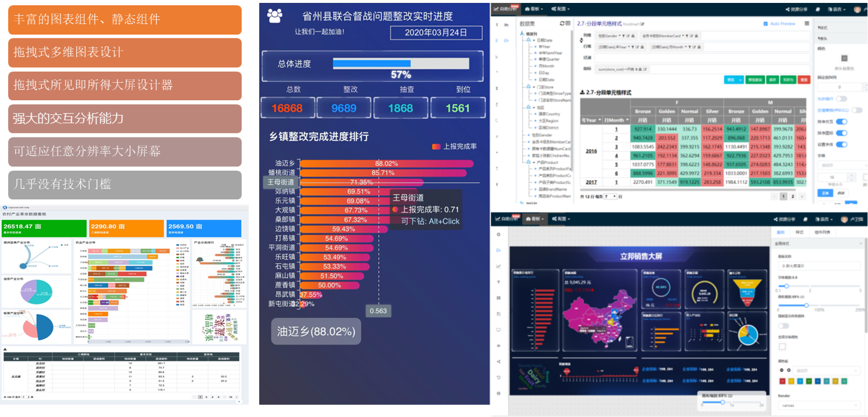Screen dimensions: 868x417
Task: Select the red color swatch in palette
Action: coord(784,381)
